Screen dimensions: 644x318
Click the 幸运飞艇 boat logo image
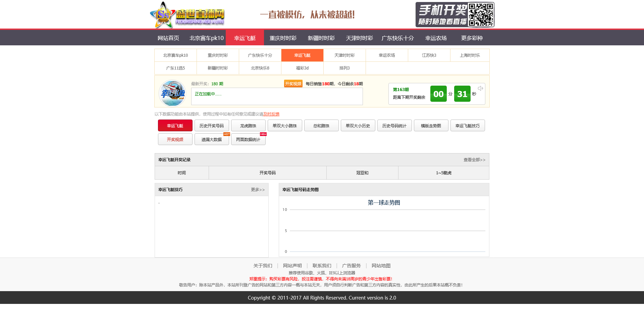coord(172,93)
